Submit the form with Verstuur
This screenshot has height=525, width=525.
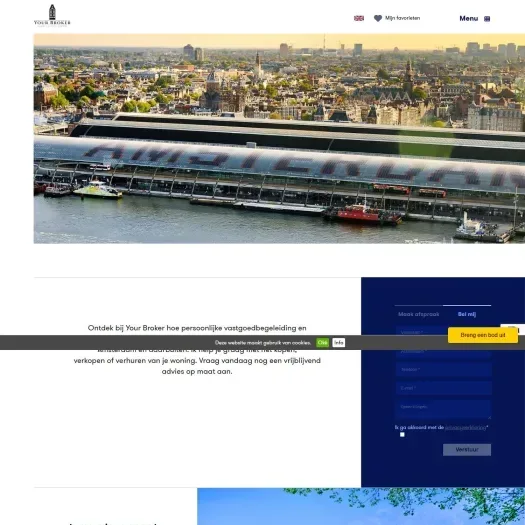tap(467, 450)
